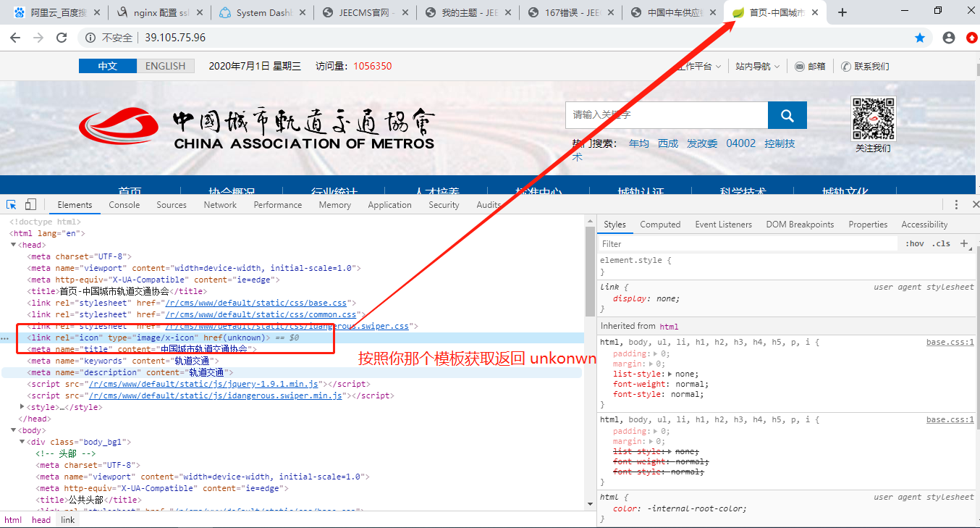Open the user profile avatar icon
The image size is (980, 528).
coord(949,38)
